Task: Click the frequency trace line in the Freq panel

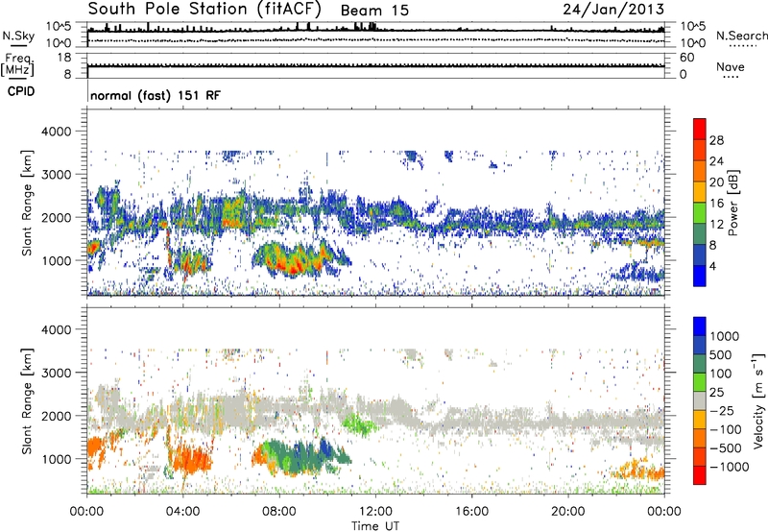Action: 375,66
